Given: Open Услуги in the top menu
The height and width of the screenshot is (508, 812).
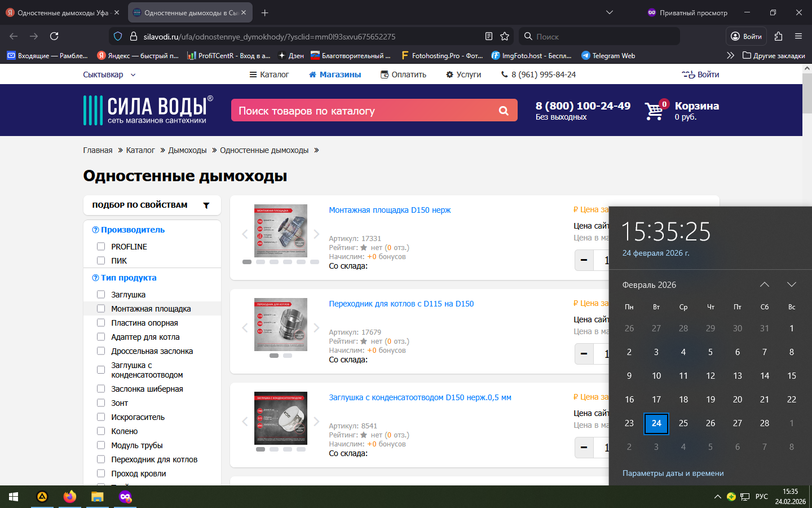Looking at the screenshot, I should [464, 75].
